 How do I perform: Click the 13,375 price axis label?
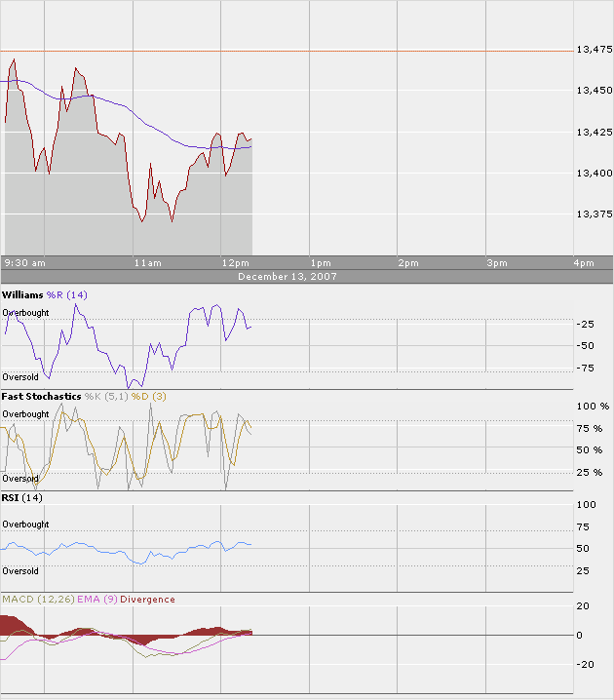click(595, 214)
